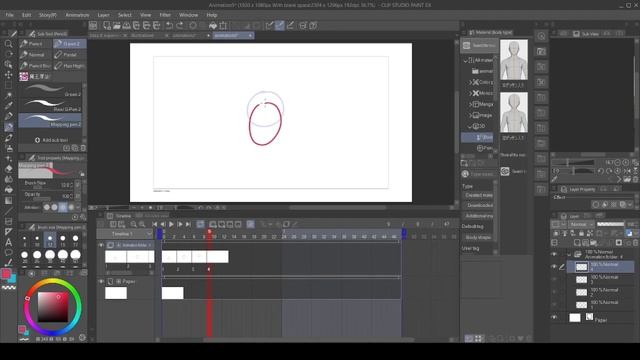Select brush size preset 12
Screen dimensions: 640x360
[x=50, y=240]
